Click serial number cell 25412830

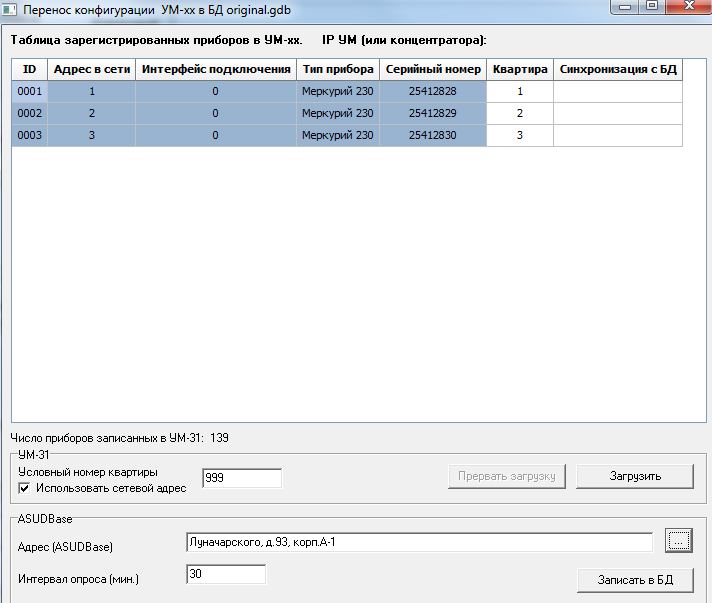[432, 135]
